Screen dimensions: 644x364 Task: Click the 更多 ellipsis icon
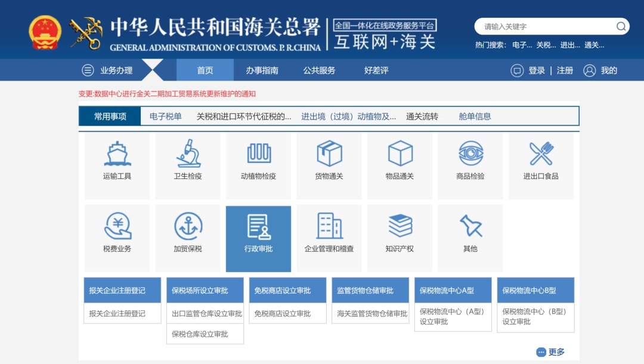(541, 352)
